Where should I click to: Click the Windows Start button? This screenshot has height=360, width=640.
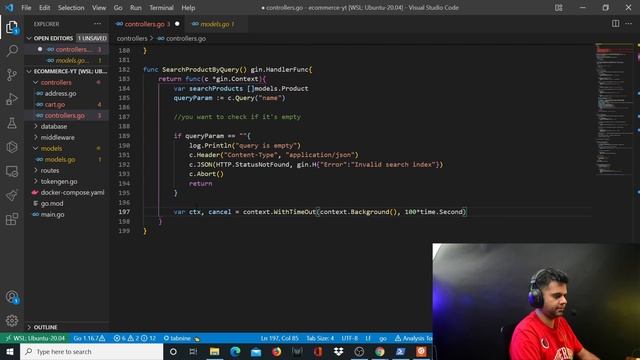(10, 351)
